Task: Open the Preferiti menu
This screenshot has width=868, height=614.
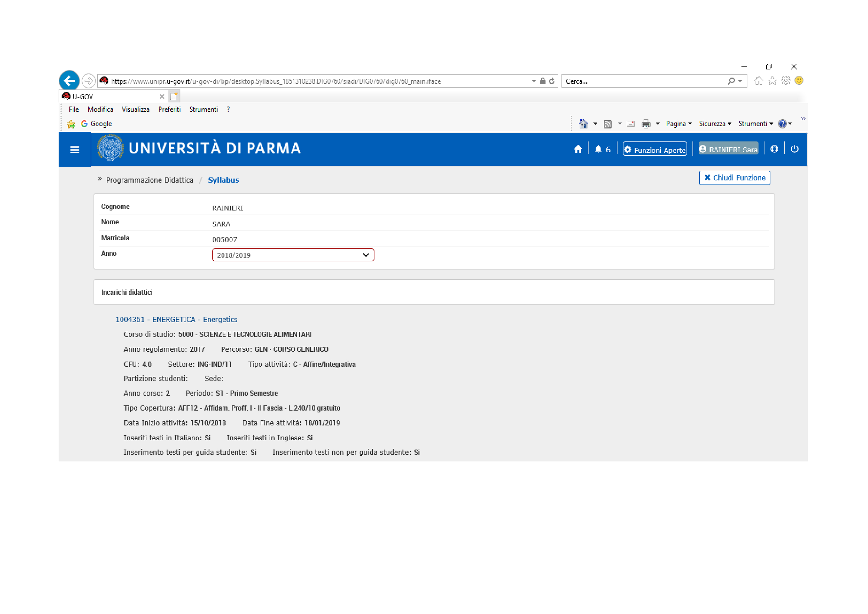Action: (169, 109)
